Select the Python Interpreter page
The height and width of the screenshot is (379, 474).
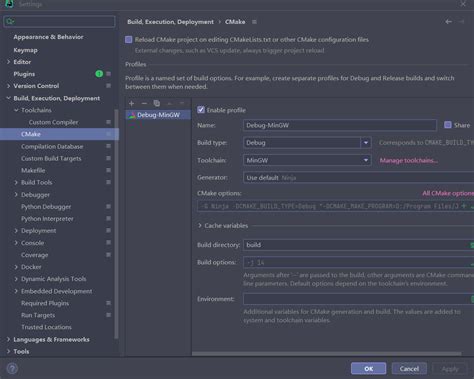point(47,219)
